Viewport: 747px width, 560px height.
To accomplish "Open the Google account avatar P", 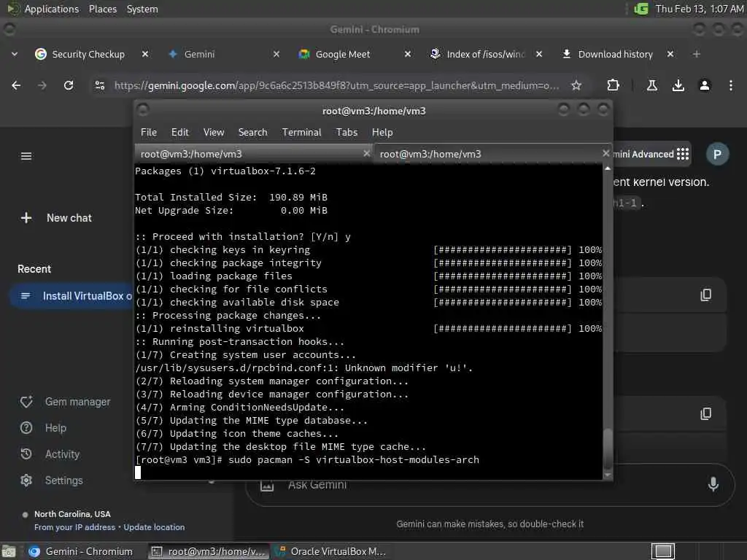I will point(718,155).
